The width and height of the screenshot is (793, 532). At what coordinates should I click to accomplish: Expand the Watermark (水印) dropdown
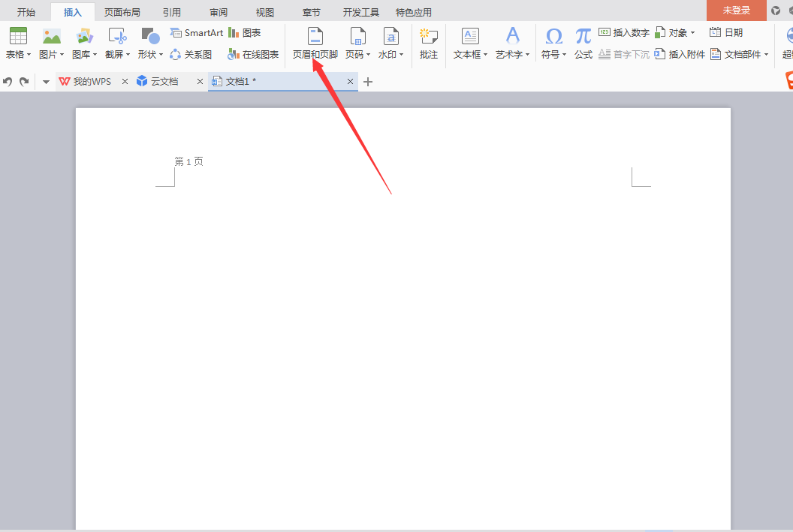click(390, 55)
